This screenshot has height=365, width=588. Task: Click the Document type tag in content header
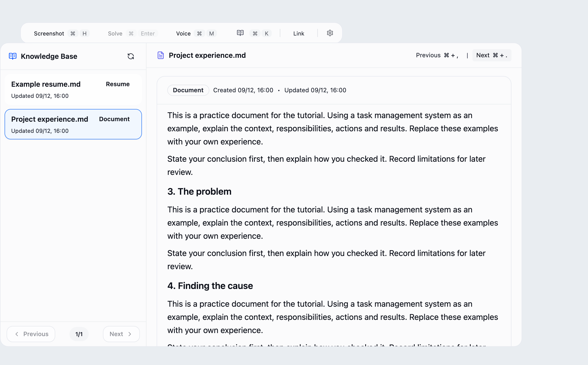(x=188, y=90)
